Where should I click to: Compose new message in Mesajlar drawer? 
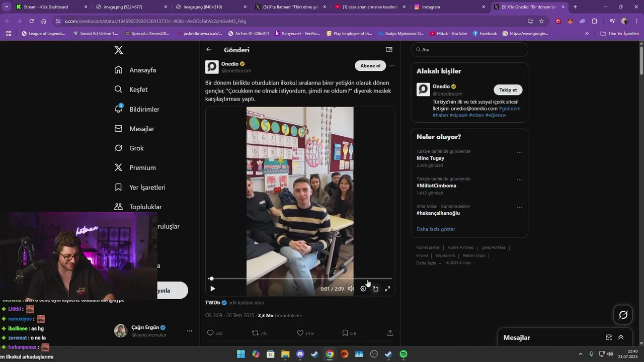point(609,337)
